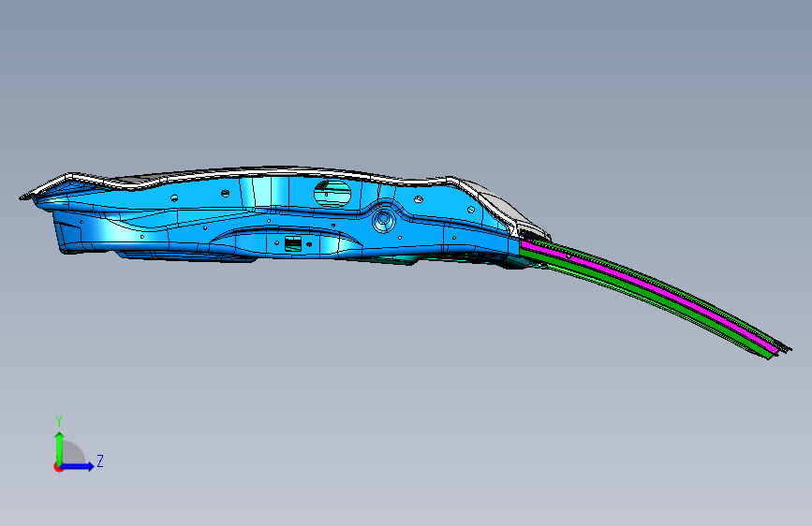Click the blue Z axis arrow of the triad

[x=78, y=466]
